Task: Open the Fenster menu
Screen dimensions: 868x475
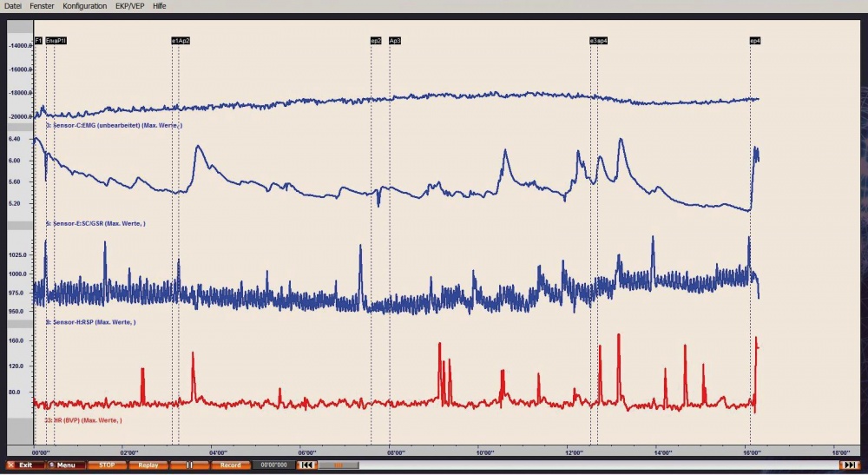Action: [42, 5]
